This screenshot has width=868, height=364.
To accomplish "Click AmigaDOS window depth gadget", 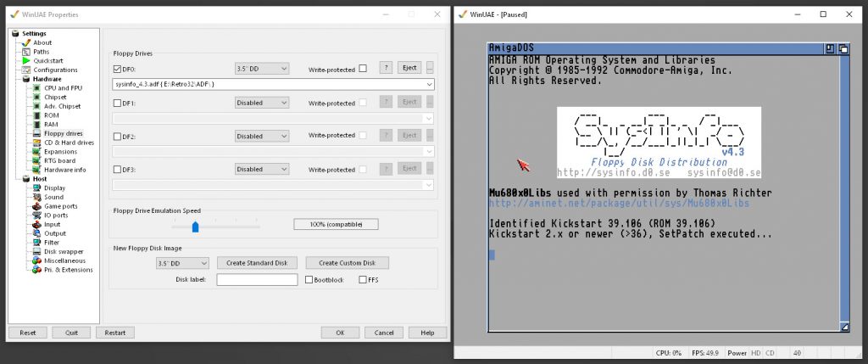I will 843,48.
